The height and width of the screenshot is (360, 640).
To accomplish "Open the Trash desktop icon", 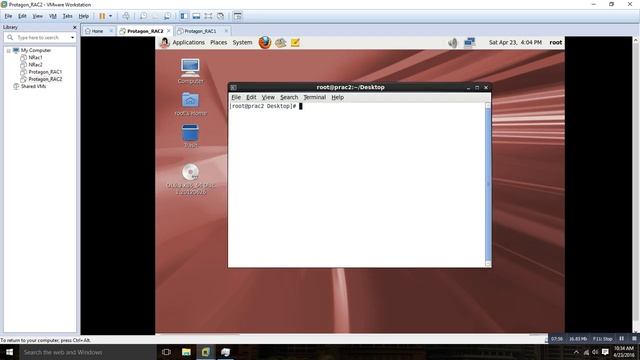I will tap(191, 136).
